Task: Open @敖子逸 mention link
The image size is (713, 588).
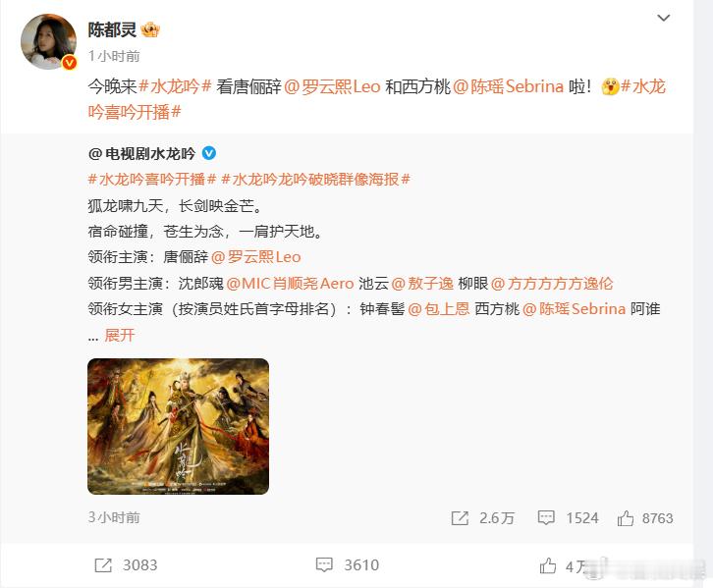Action: click(422, 284)
